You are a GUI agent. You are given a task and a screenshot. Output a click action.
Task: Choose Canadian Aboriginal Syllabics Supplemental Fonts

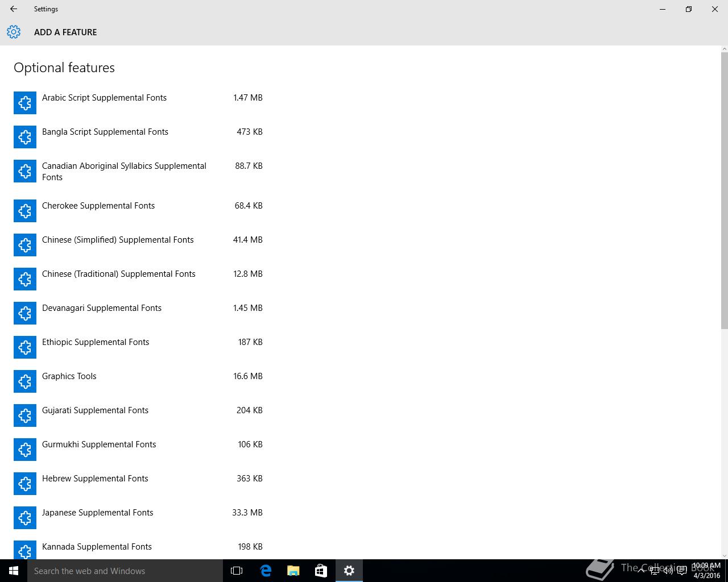click(124, 172)
